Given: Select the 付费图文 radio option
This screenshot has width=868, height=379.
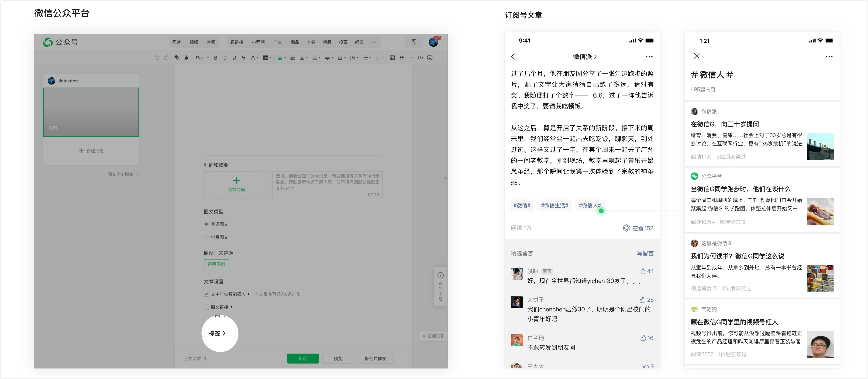Looking at the screenshot, I should 207,237.
